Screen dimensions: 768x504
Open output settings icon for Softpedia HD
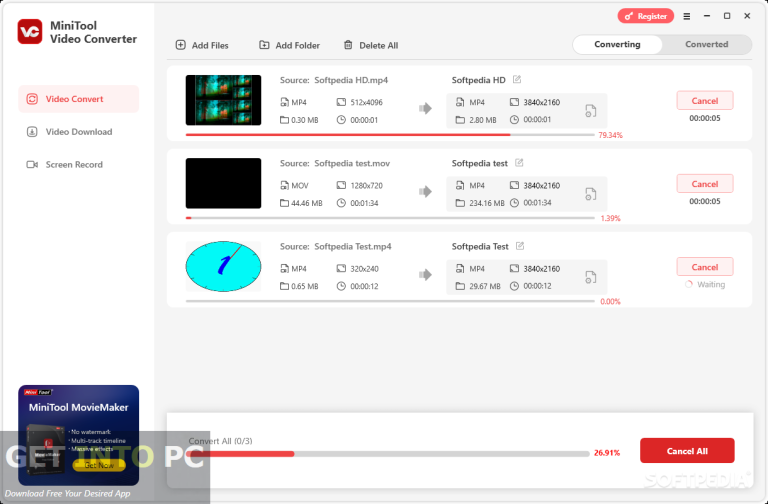point(591,111)
